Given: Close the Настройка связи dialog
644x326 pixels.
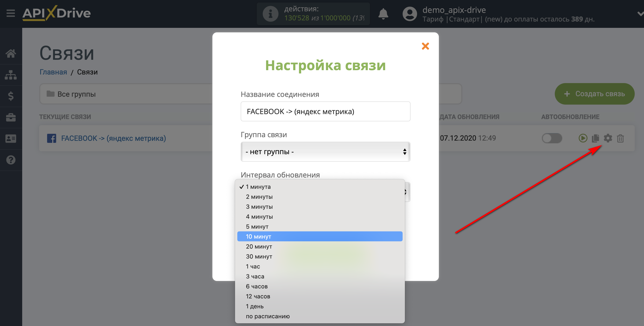Looking at the screenshot, I should pos(425,46).
